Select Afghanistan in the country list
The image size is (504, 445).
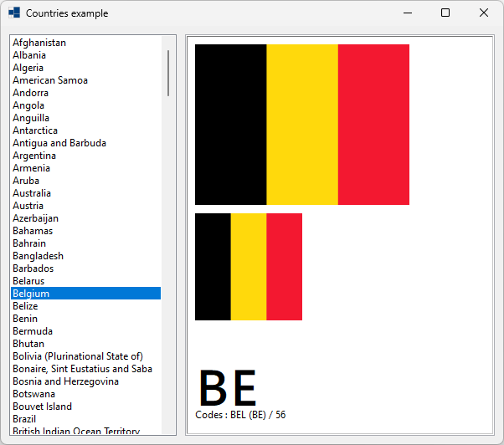39,43
